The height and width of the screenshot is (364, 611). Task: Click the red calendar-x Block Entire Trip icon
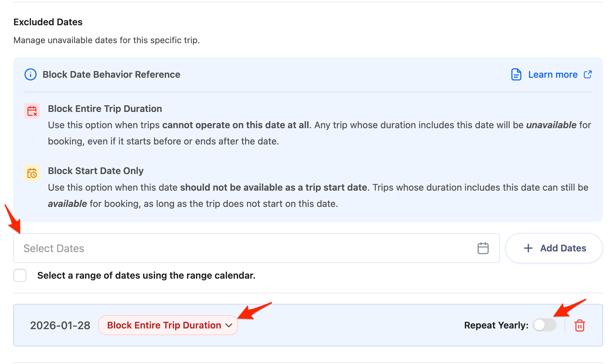32,111
